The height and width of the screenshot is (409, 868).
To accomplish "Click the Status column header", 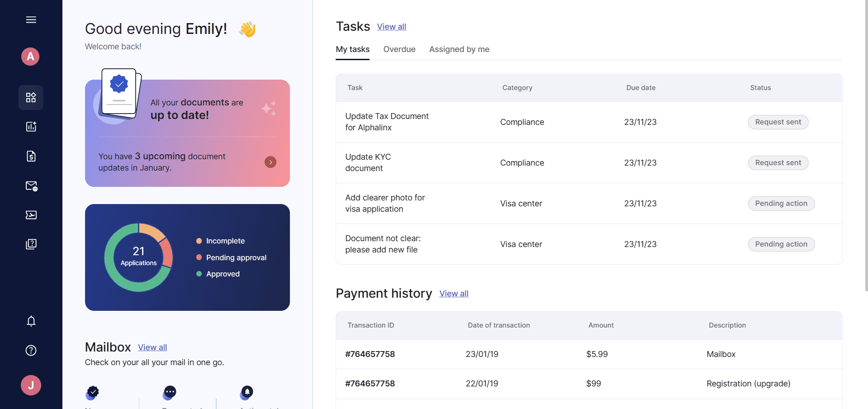I will click(760, 88).
